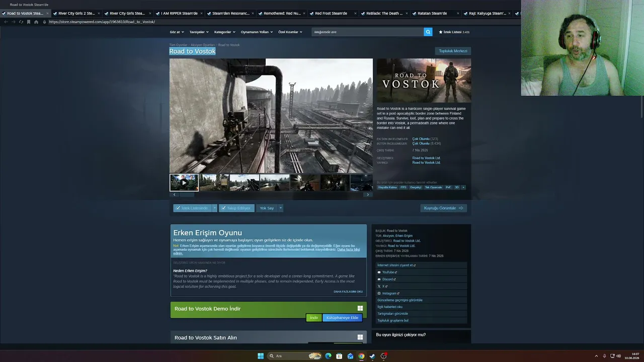Image resolution: width=644 pixels, height=362 pixels.
Task: Switch to the River City Girls 2 tab
Action: [76, 14]
